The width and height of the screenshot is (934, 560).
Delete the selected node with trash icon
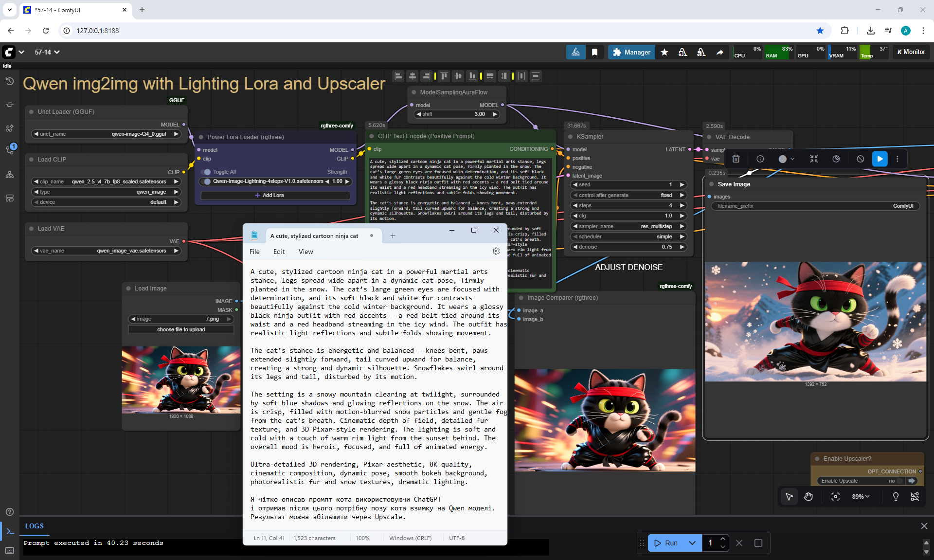tap(736, 159)
